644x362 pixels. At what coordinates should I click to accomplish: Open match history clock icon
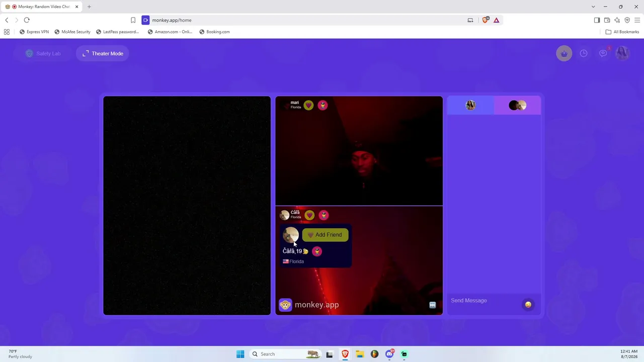(584, 53)
